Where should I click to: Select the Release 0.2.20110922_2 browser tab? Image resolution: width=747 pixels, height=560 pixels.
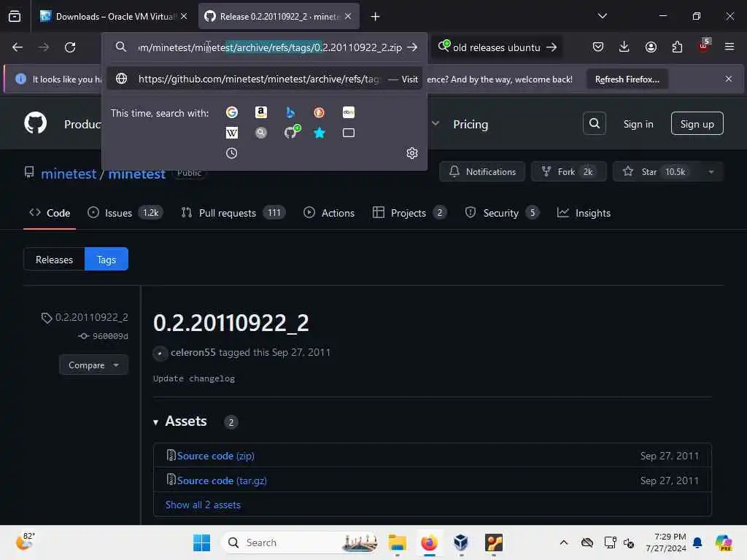[278, 16]
